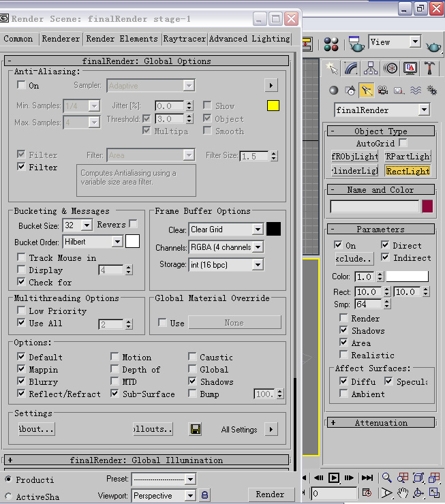Screen dimensions: 445x504
Task: Select the Helpers category icon
Action: click(399, 91)
